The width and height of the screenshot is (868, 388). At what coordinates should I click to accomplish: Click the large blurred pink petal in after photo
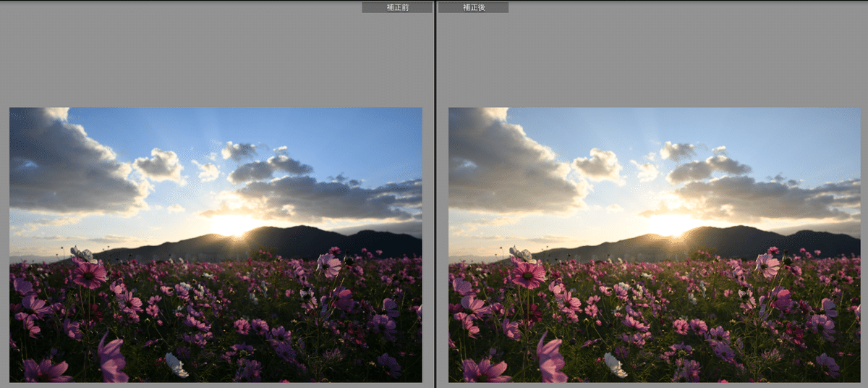(x=550, y=358)
